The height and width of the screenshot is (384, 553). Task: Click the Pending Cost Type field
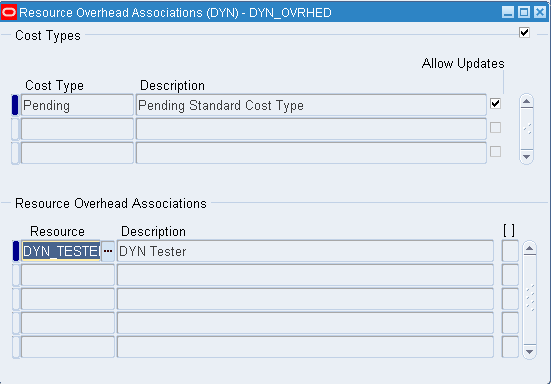(x=77, y=105)
